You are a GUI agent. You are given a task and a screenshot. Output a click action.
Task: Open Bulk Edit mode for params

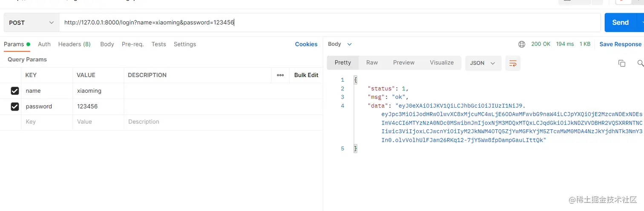pos(306,75)
